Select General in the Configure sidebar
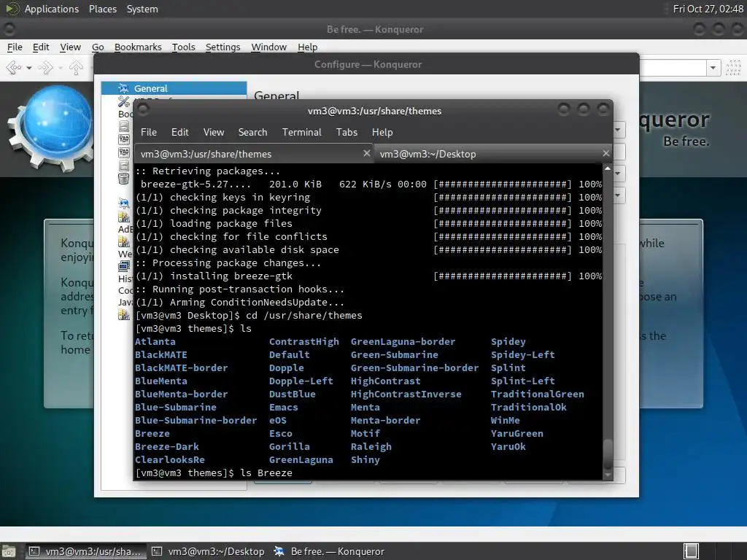 point(174,88)
